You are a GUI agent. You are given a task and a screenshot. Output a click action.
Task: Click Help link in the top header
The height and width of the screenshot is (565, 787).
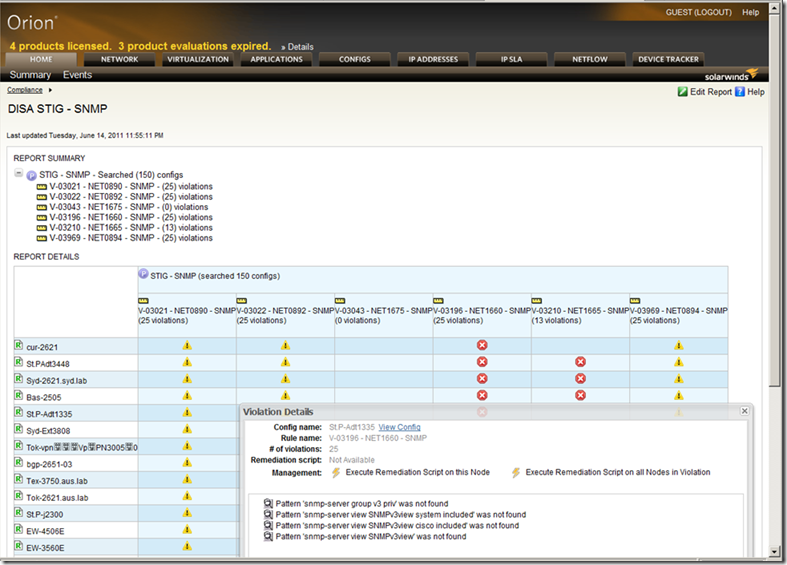tap(751, 12)
